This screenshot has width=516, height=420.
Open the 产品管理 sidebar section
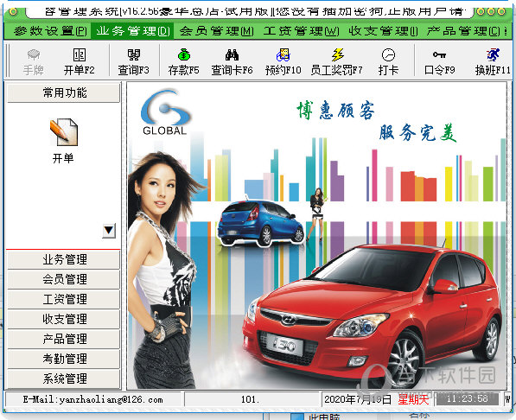point(63,339)
